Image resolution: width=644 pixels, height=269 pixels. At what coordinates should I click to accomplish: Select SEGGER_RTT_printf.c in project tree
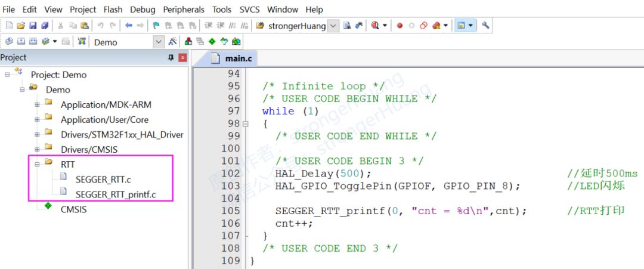(x=116, y=194)
